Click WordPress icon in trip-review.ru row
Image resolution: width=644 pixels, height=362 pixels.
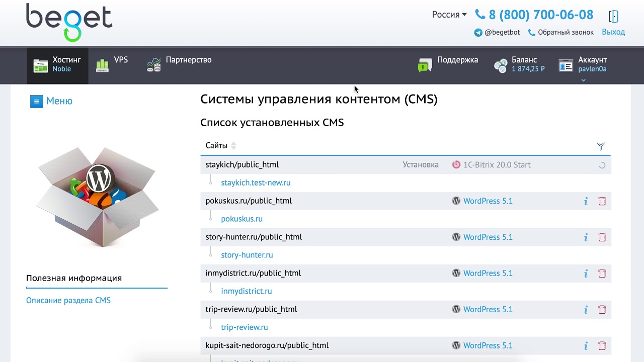[456, 309]
